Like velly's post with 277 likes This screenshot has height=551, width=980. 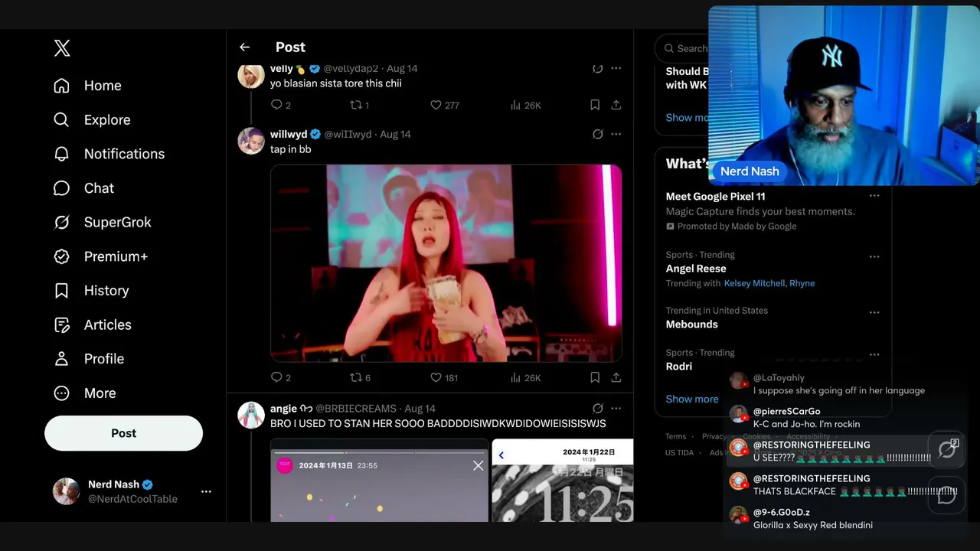tap(444, 105)
